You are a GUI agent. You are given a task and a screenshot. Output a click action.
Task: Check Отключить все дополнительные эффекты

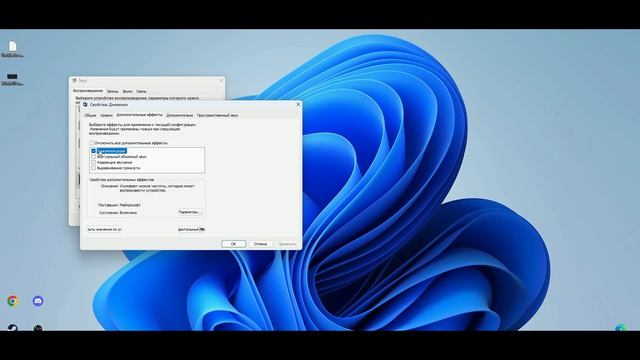pos(91,143)
